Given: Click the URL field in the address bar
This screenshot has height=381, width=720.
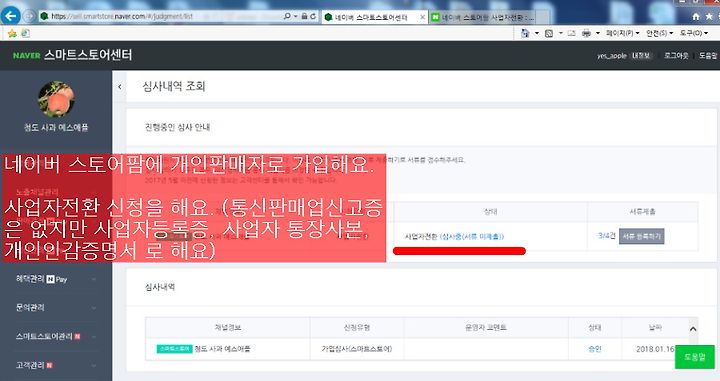Looking at the screenshot, I should click(161, 16).
